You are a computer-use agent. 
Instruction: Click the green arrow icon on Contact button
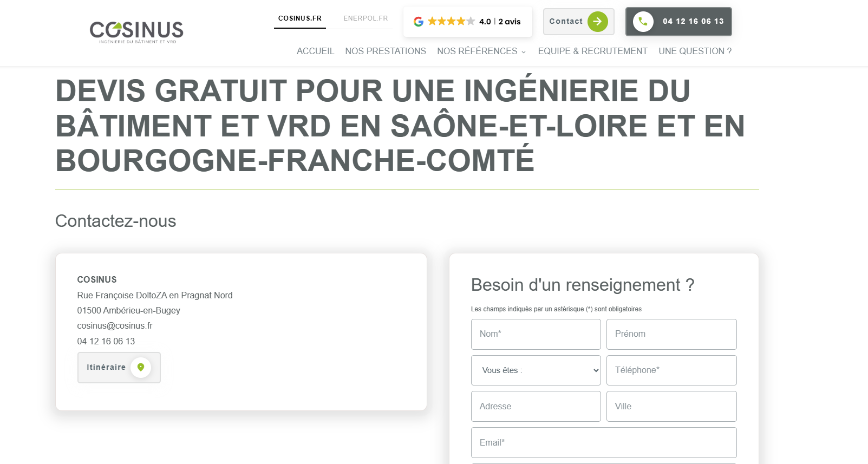597,22
